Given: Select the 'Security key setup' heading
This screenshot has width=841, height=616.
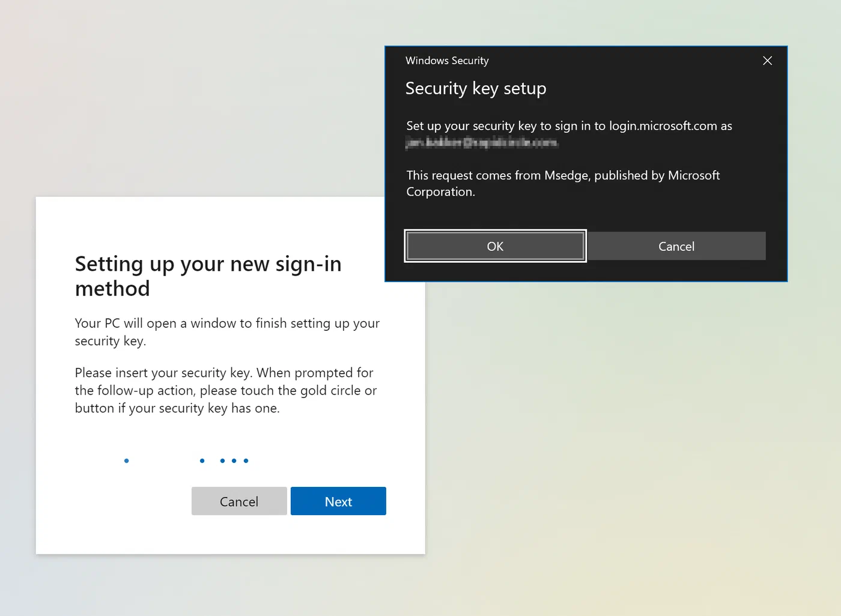Looking at the screenshot, I should coord(476,88).
